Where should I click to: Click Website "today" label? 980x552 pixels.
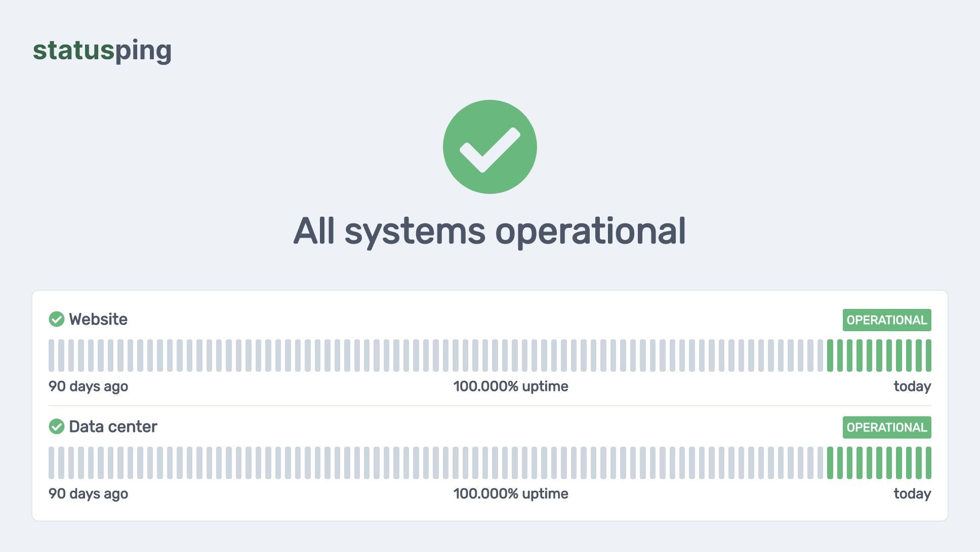click(x=912, y=386)
